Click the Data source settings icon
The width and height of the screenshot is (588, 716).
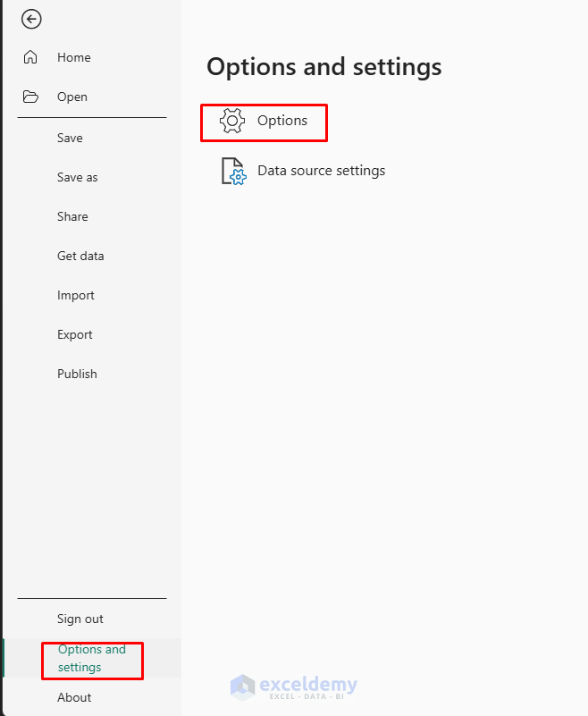(232, 171)
